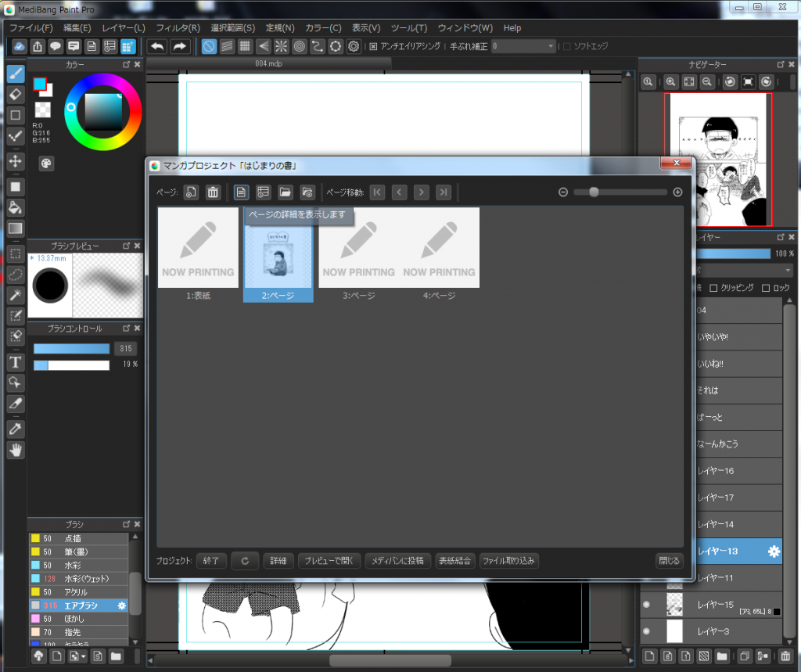Pop out the ブラシプレビュー panel
Viewport: 801px width, 672px height.
click(x=126, y=246)
